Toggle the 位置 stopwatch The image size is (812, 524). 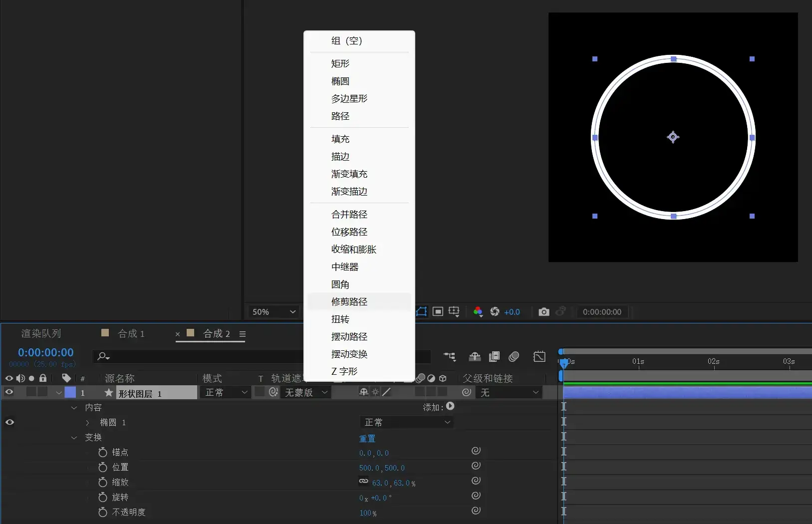point(103,467)
